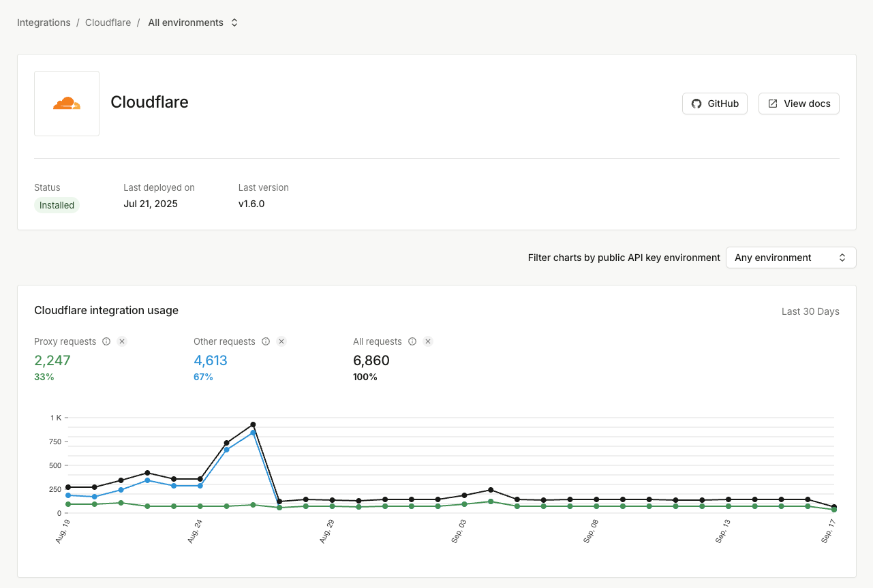View info tooltip for Other requests
The image size is (873, 588).
[x=266, y=341]
